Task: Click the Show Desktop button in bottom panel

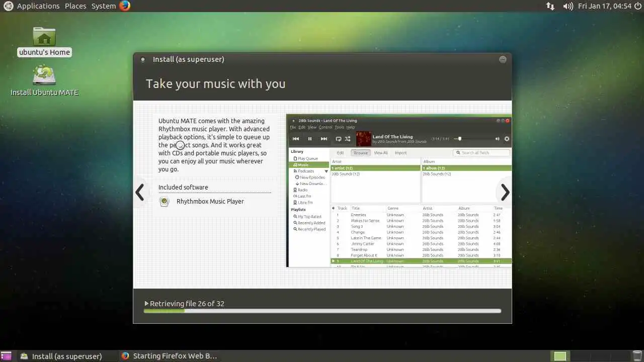Action: 6,356
